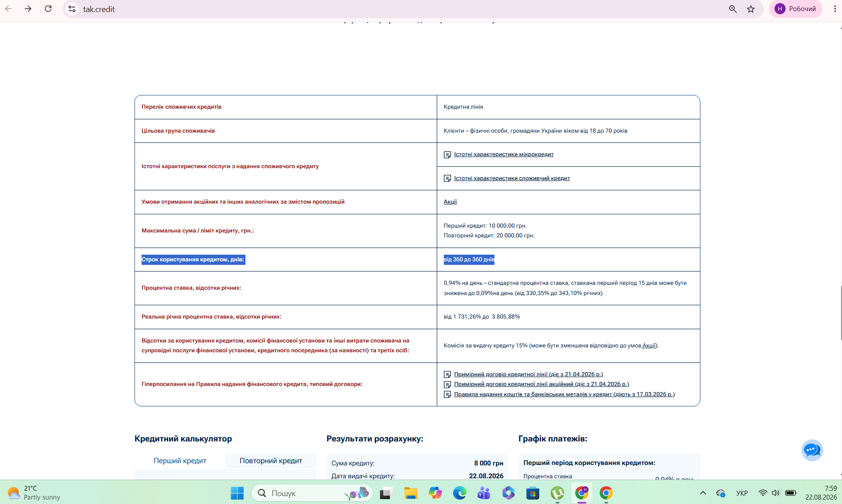Launch Microsoft Edge from the taskbar
The width and height of the screenshot is (842, 504).
coord(459,493)
